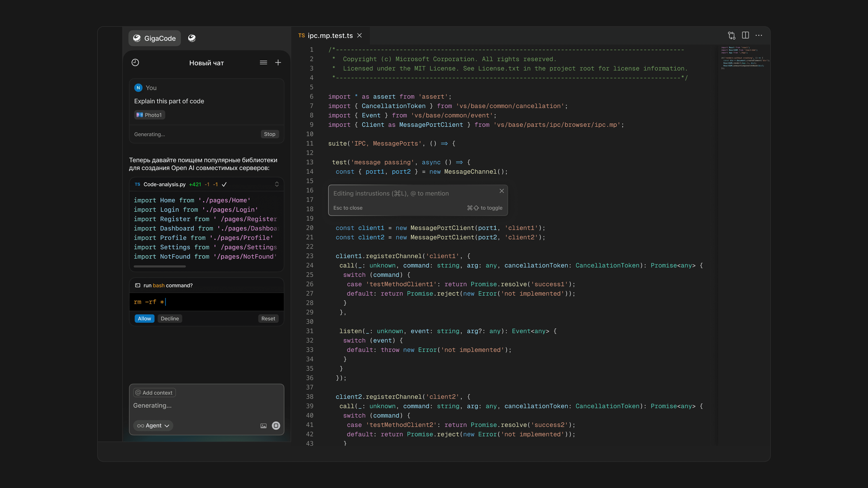Decline the bash command
This screenshot has height=488, width=868.
[170, 319]
